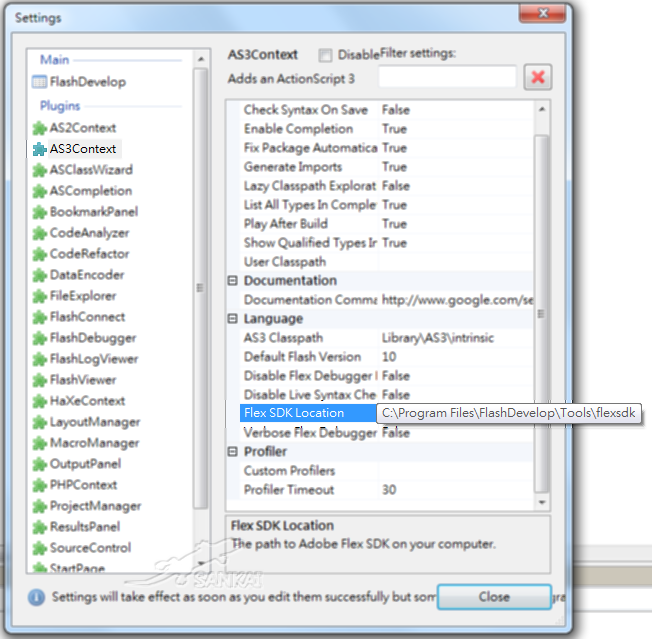Select the AS2Context plugin icon
Image resolution: width=652 pixels, height=639 pixels.
click(40, 128)
